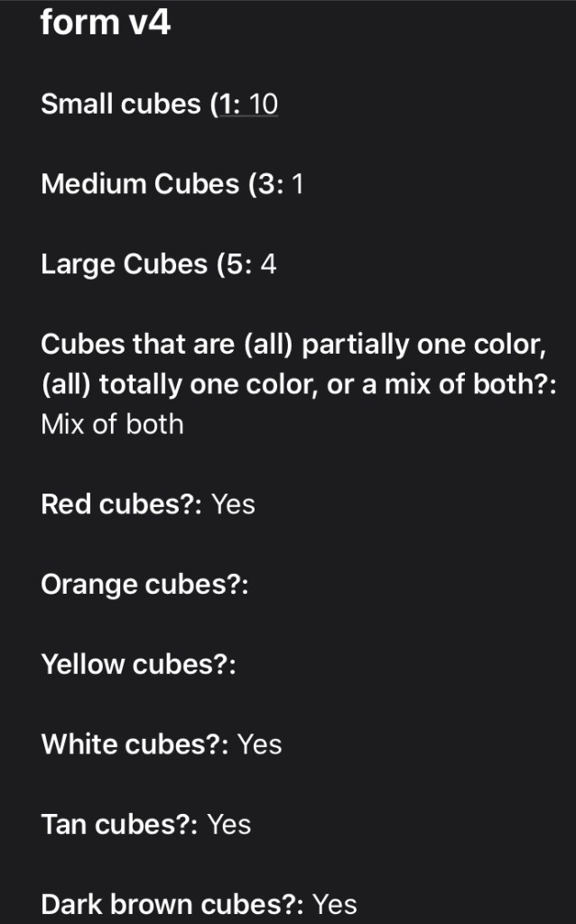This screenshot has height=924, width=576.
Task: Select the "Medium Cubes" label text
Action: [x=140, y=185]
